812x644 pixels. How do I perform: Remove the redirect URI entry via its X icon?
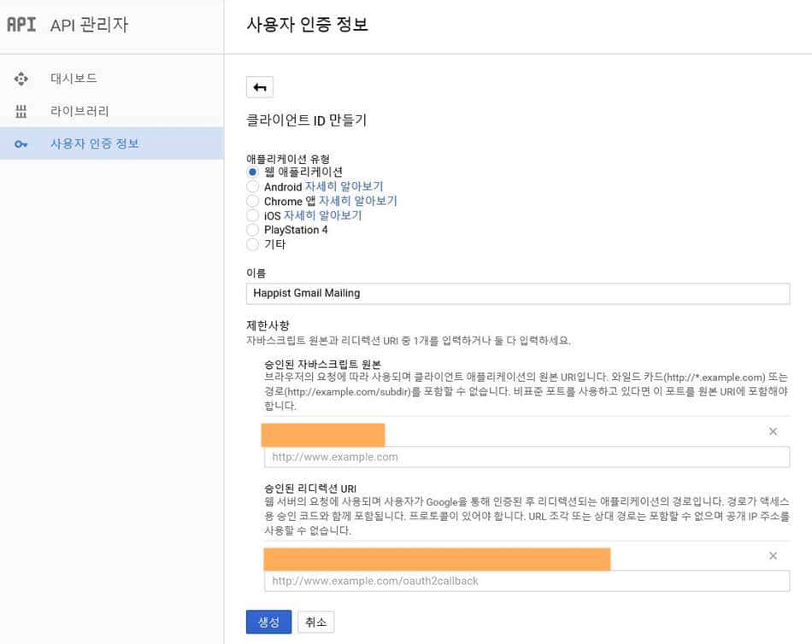(773, 555)
